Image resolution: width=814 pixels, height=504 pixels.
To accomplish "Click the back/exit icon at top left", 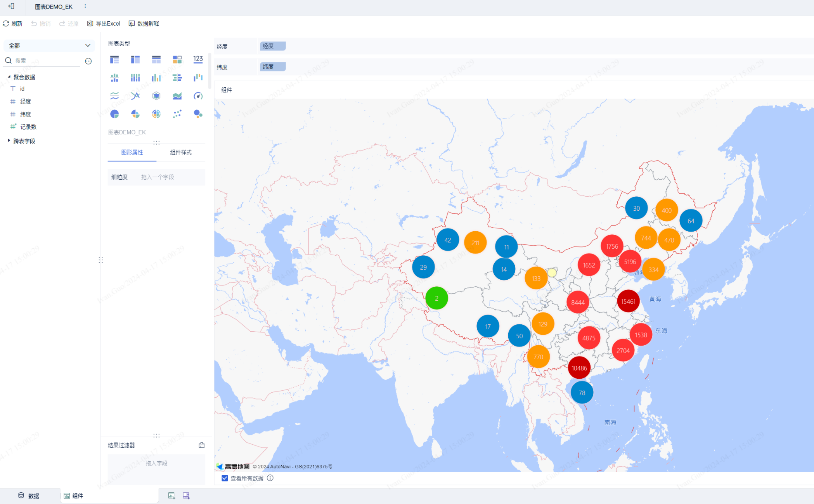I will tap(11, 7).
